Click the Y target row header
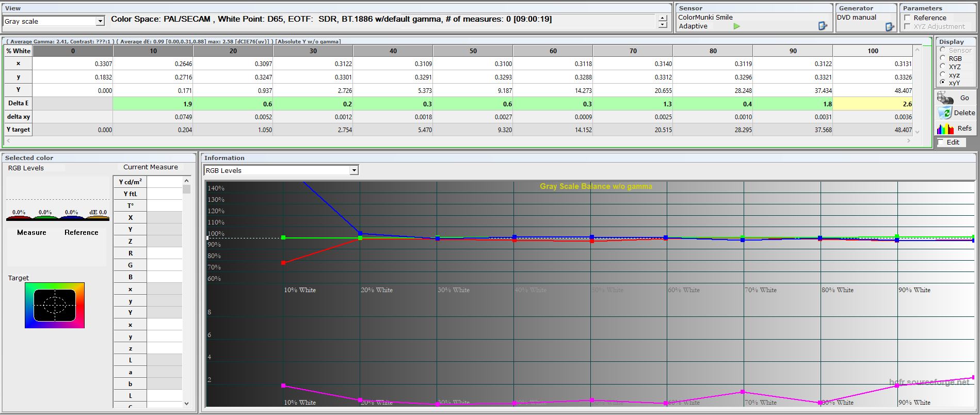This screenshot has width=980, height=415. coord(19,130)
